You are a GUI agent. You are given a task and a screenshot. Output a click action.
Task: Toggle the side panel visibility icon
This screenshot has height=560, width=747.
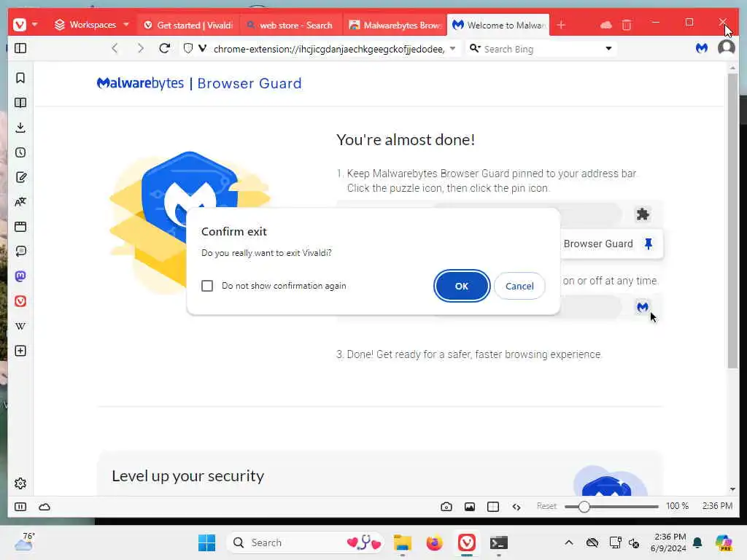coord(20,48)
